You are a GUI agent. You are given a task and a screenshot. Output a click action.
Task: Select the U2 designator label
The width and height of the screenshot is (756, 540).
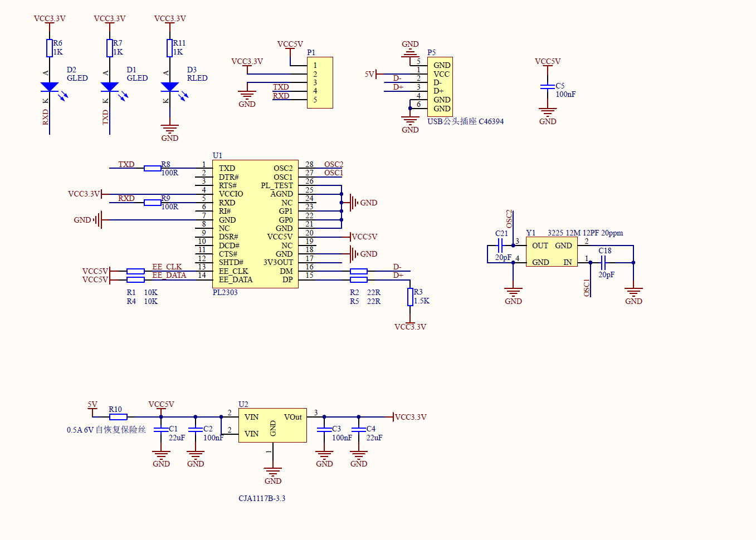pos(243,404)
